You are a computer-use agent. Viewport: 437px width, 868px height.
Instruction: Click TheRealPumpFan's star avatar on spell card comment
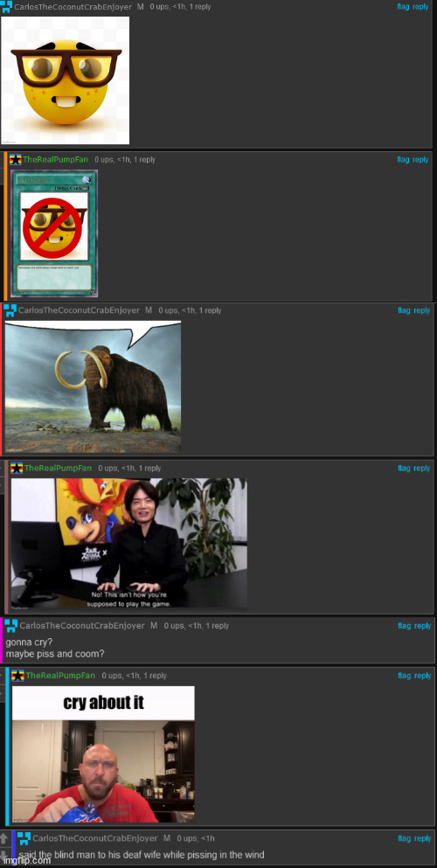(16, 159)
